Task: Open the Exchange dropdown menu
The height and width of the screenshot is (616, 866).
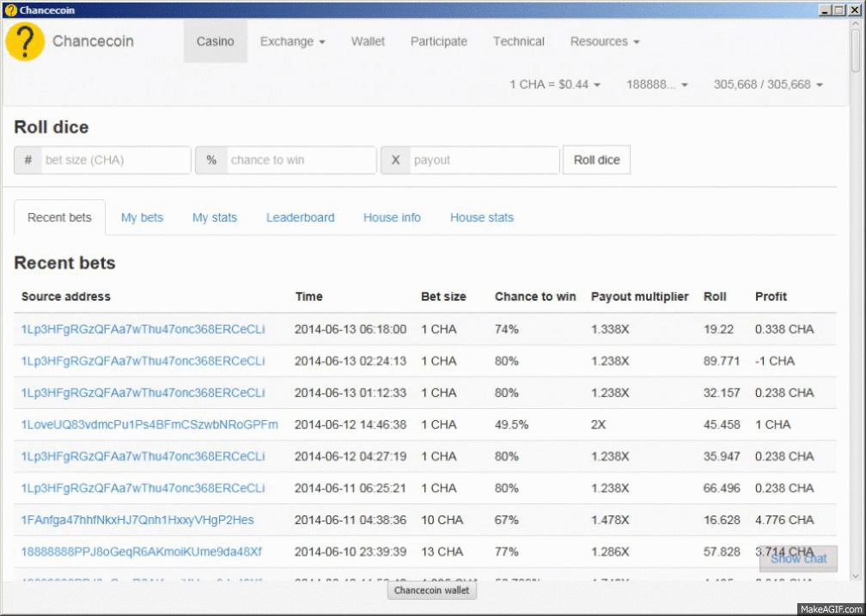Action: [x=292, y=41]
